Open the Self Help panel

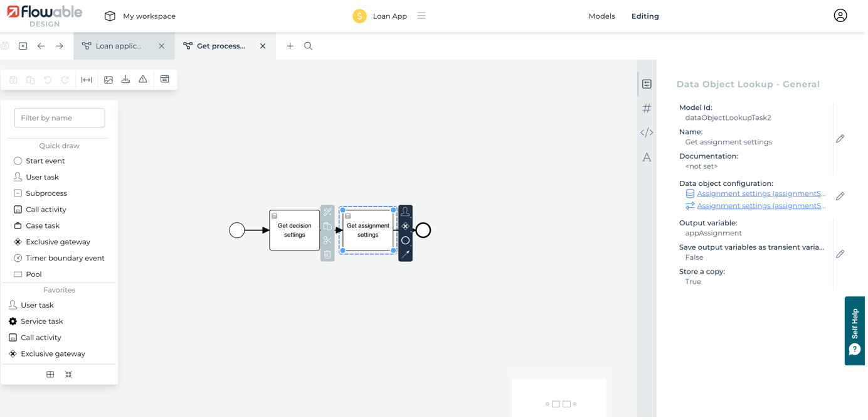click(x=854, y=331)
